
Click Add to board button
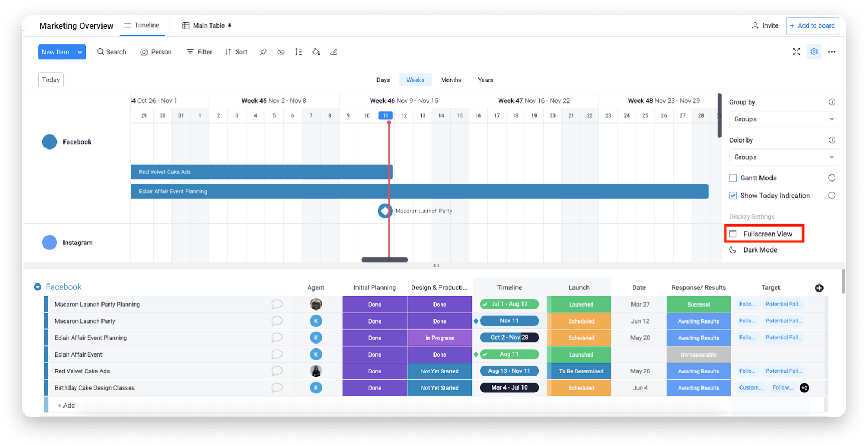(812, 25)
